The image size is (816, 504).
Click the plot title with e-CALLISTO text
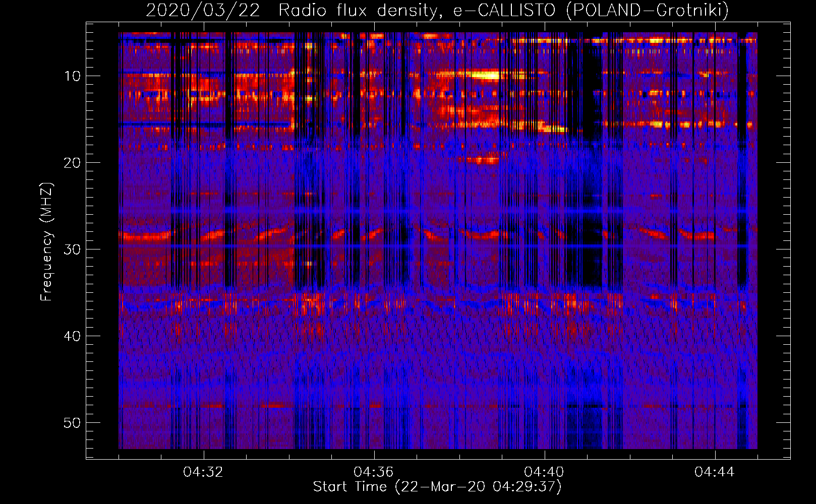437,10
